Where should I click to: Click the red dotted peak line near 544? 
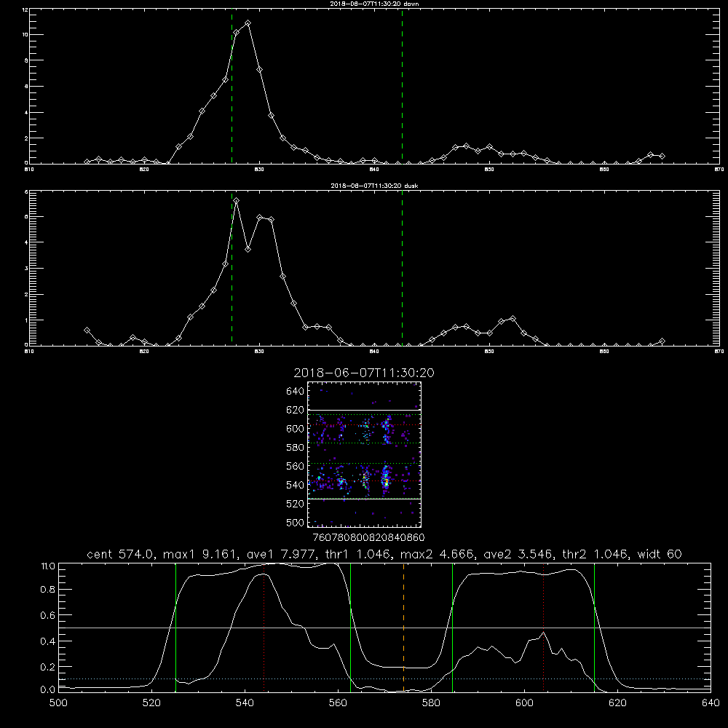[264, 628]
